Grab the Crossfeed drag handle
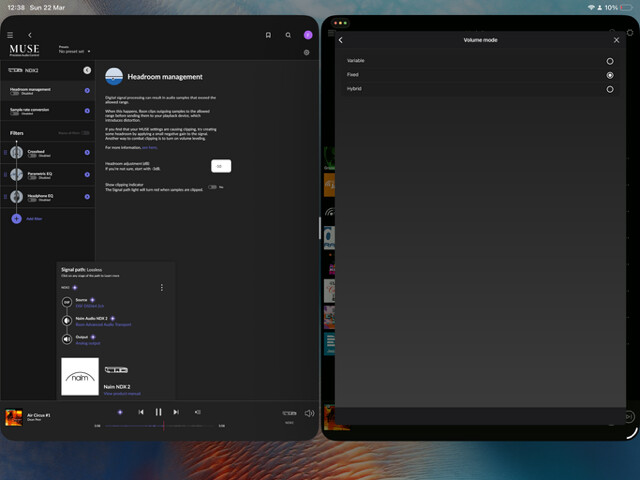 [5, 152]
